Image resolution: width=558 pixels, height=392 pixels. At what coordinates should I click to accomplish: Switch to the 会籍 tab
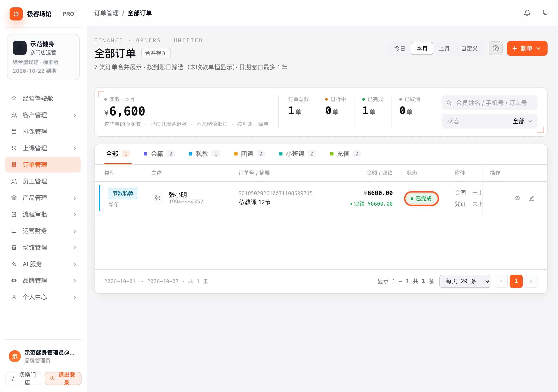coord(159,154)
